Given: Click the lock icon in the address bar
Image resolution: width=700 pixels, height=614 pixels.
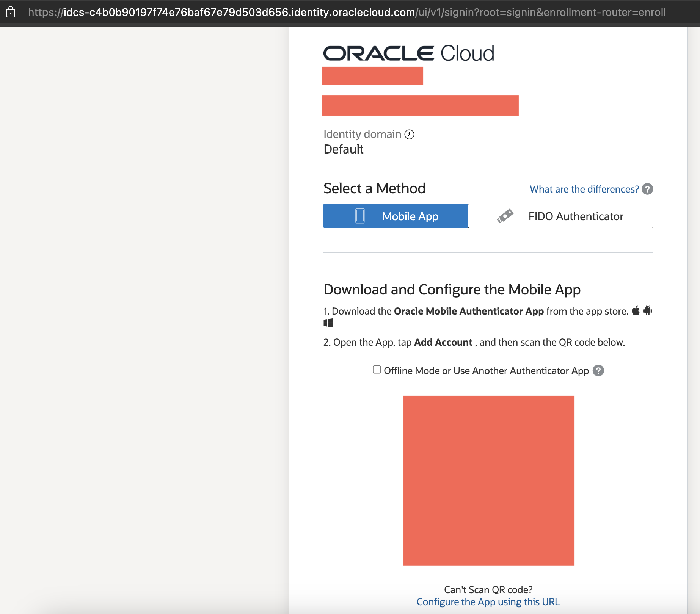Looking at the screenshot, I should click(11, 12).
